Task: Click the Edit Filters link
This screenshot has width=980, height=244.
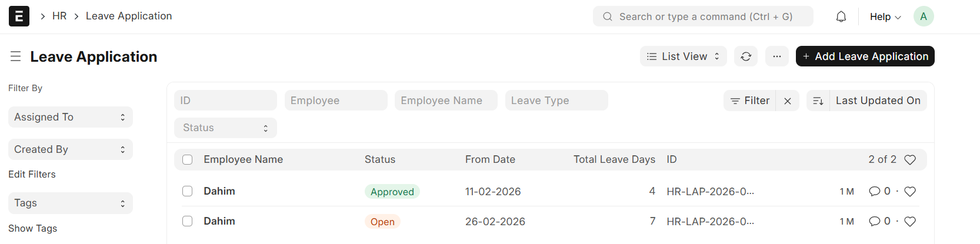Action: coord(32,174)
